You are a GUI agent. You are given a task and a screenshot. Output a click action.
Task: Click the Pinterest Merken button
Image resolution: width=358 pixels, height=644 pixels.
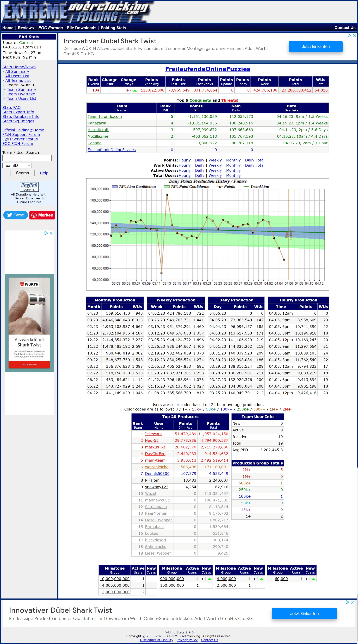[x=42, y=215]
